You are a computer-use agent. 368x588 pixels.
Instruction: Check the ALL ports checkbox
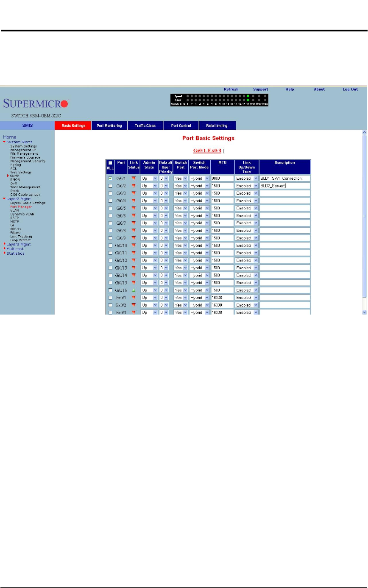[x=110, y=163]
